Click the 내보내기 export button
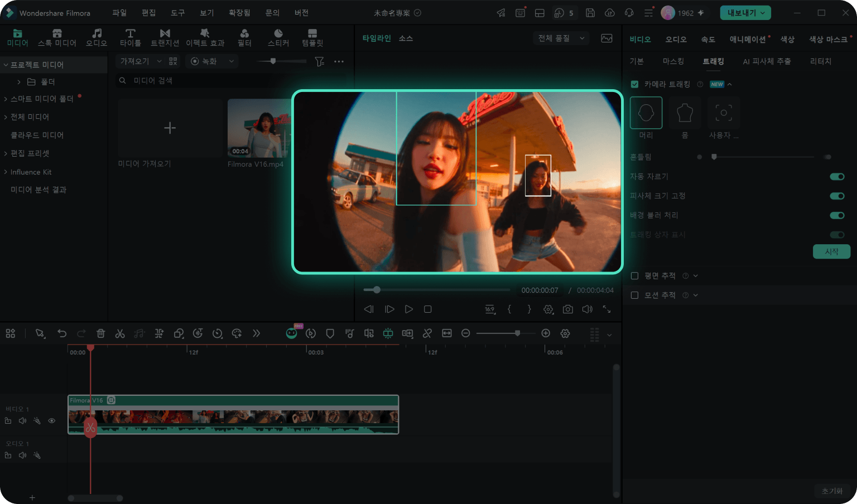Screen dimensions: 857x504 745,13
